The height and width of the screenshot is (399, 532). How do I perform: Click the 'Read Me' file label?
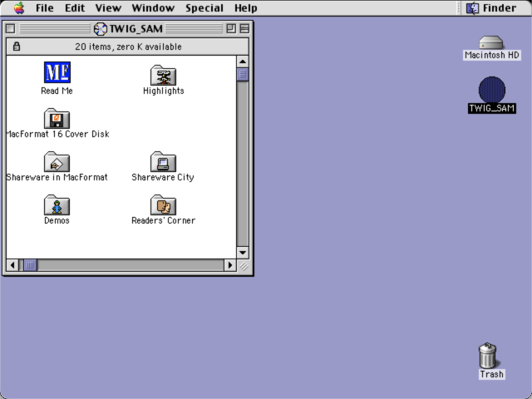(57, 91)
